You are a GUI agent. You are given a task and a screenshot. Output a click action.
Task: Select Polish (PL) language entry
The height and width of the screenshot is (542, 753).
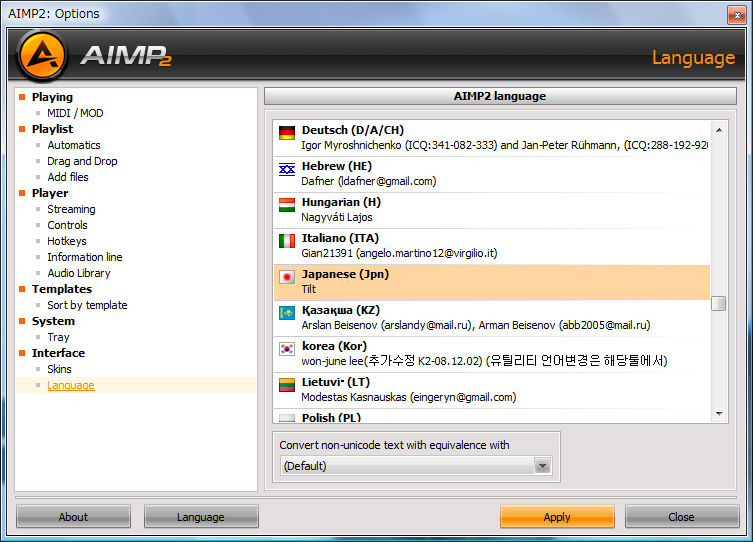point(492,416)
